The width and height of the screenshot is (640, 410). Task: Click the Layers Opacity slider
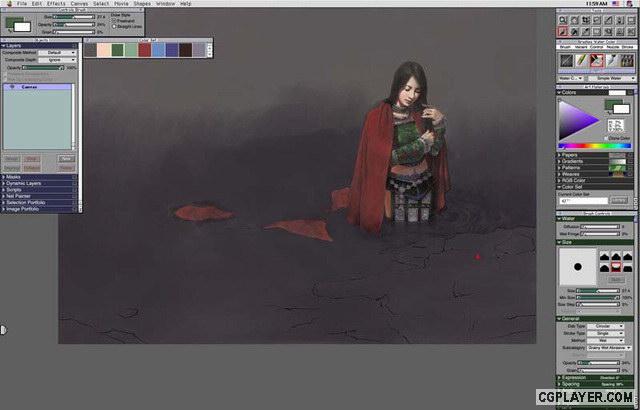[x=43, y=68]
